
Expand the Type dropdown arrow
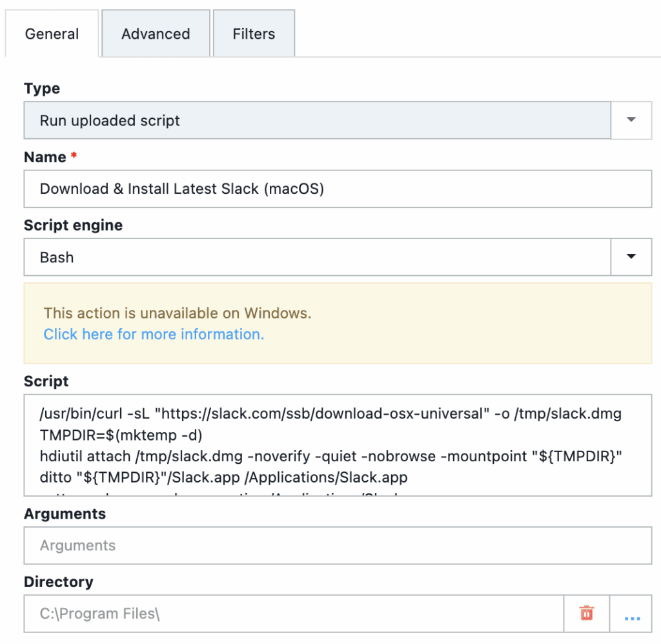pyautogui.click(x=631, y=120)
